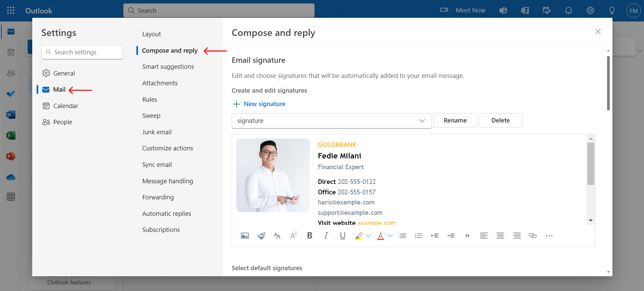Align the signature text right

pyautogui.click(x=517, y=236)
